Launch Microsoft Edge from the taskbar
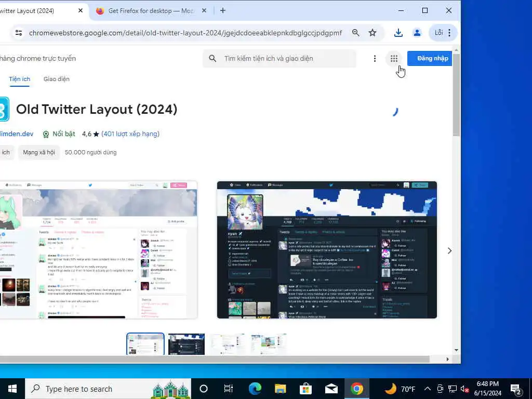 point(255,389)
